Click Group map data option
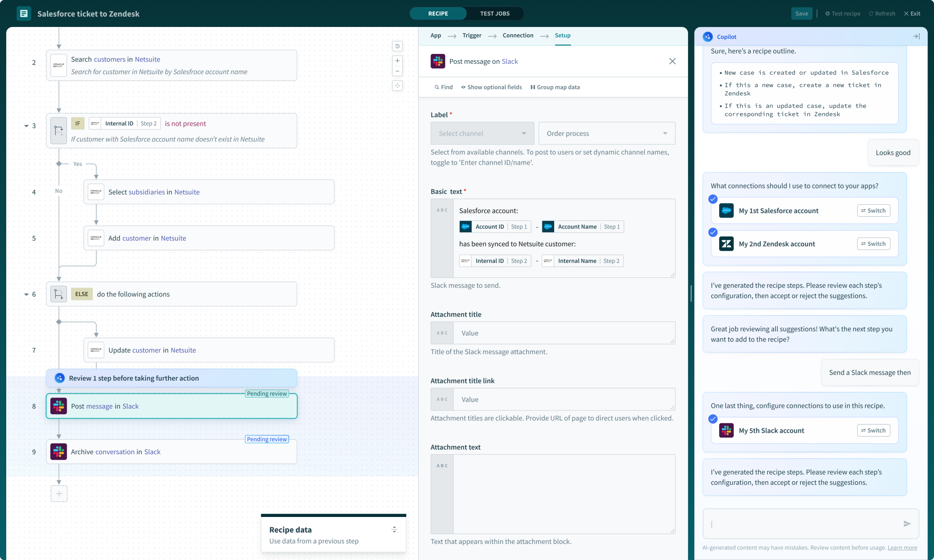The width and height of the screenshot is (934, 560). coord(555,87)
